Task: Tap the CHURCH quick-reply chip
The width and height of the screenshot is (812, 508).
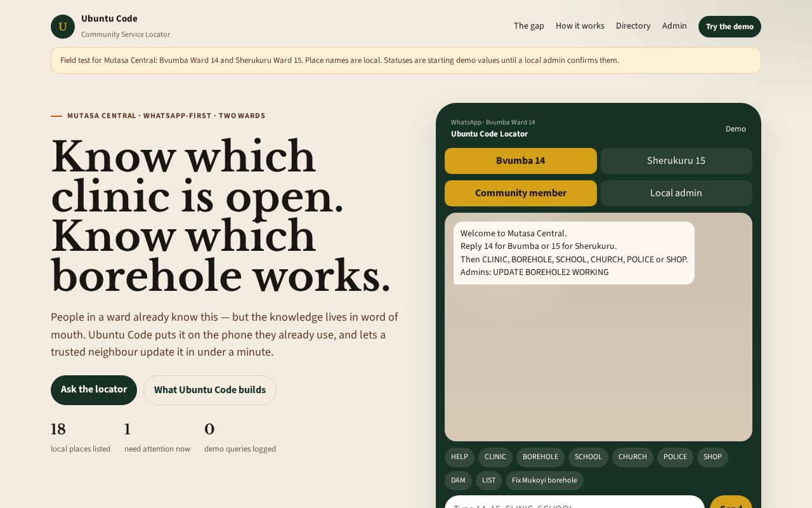Action: 632,457
